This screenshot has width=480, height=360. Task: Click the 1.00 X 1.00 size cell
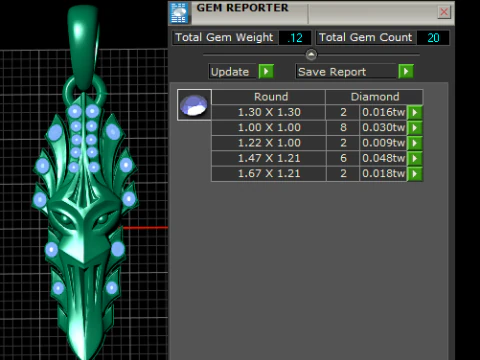269,128
